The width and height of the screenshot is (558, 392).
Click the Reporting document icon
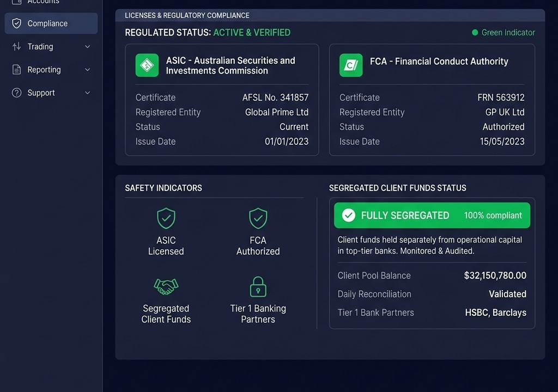pyautogui.click(x=16, y=70)
